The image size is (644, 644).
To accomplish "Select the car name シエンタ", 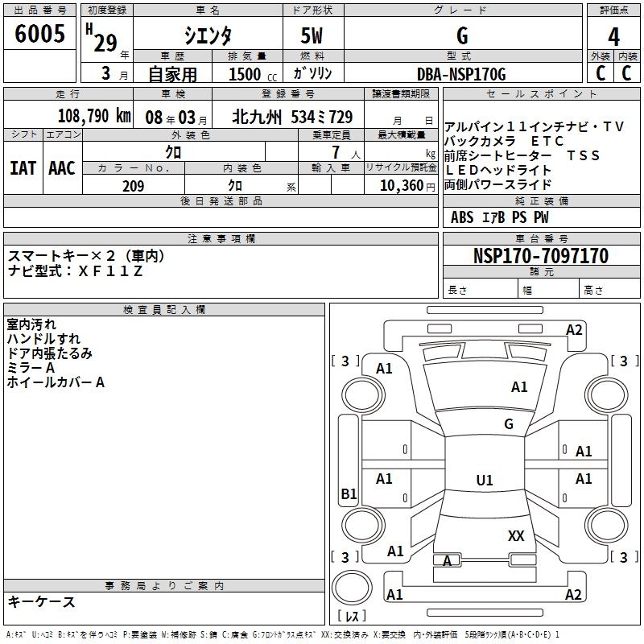I will (x=206, y=35).
